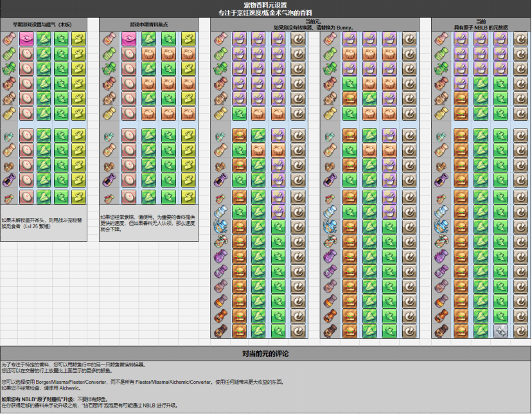The height and width of the screenshot is (414, 532).
Task: Click the final line ending "通过 NBLB 进行升级。"
Action: [89, 405]
